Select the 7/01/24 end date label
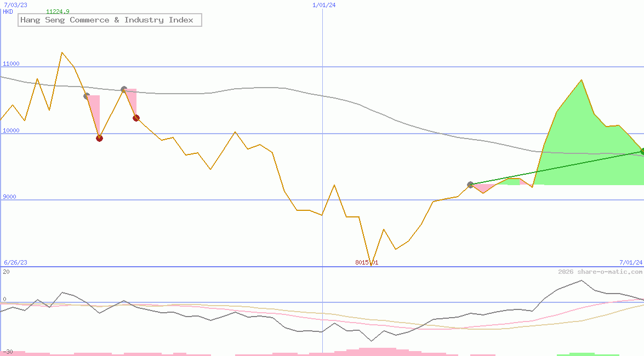The width and height of the screenshot is (644, 356). (x=631, y=262)
